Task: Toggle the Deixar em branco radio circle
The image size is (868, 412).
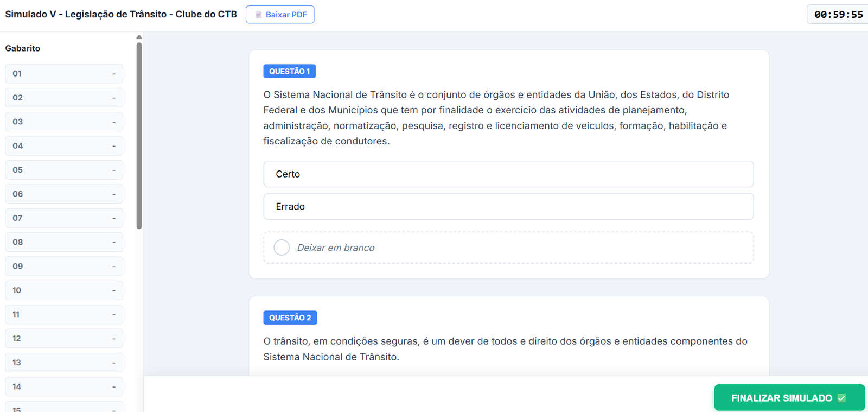Action: 282,248
